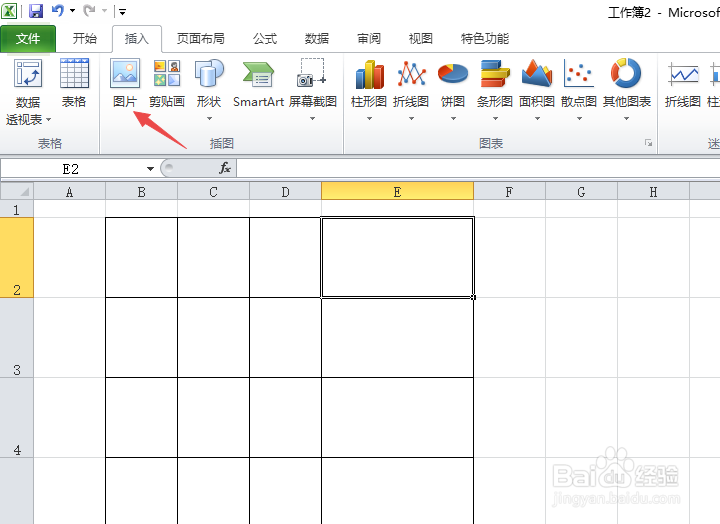The image size is (720, 524).
Task: Click the Redo arrow icon
Action: [x=89, y=11]
